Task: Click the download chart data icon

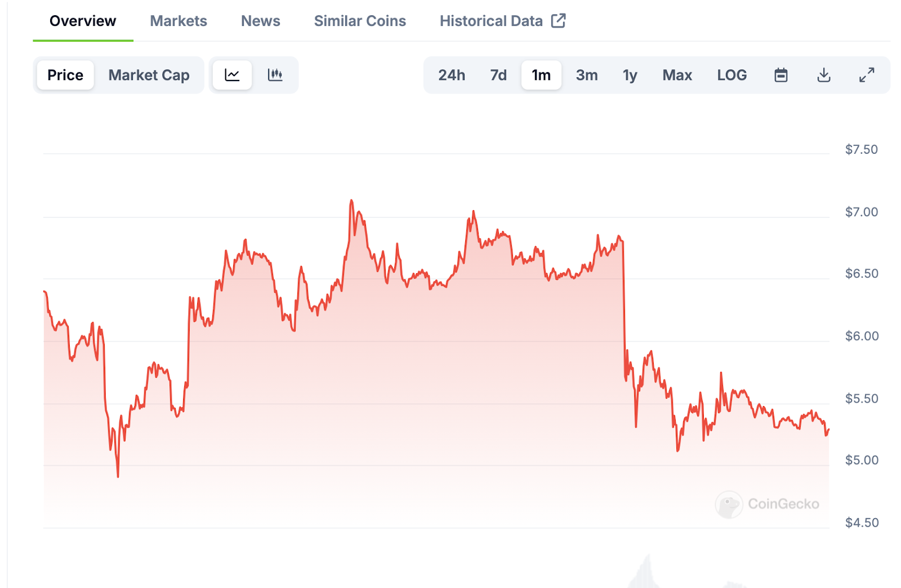Action: tap(823, 75)
